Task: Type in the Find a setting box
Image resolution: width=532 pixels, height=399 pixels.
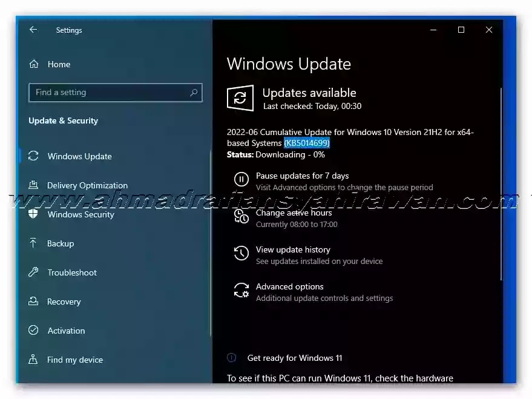Action: [x=109, y=93]
